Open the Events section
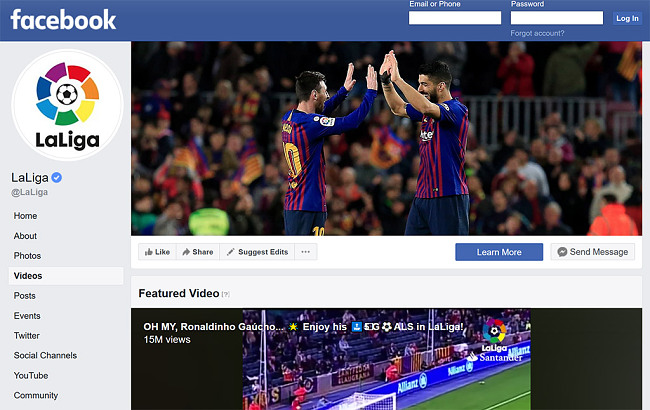650x410 pixels. 27,315
